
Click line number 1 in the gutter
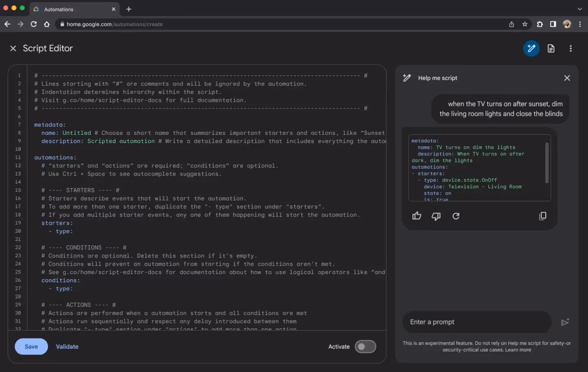(x=19, y=76)
